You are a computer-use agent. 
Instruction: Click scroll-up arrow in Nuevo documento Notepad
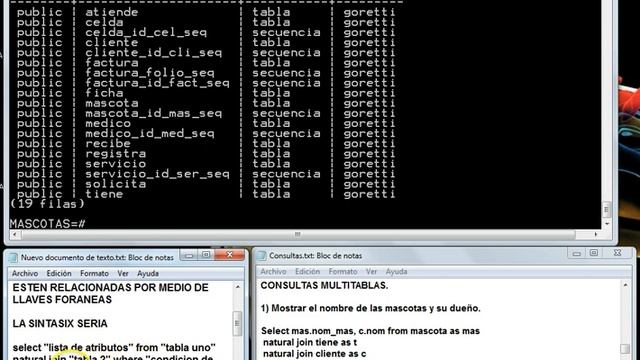238,287
